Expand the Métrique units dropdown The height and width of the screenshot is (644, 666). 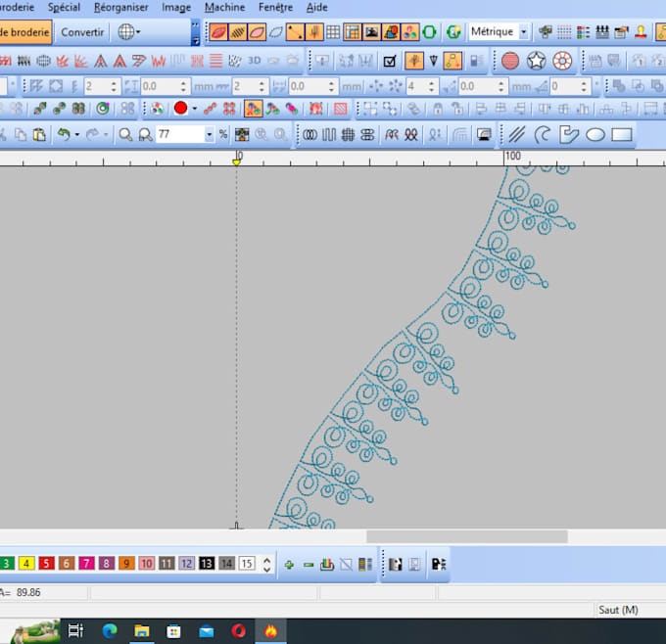(523, 32)
